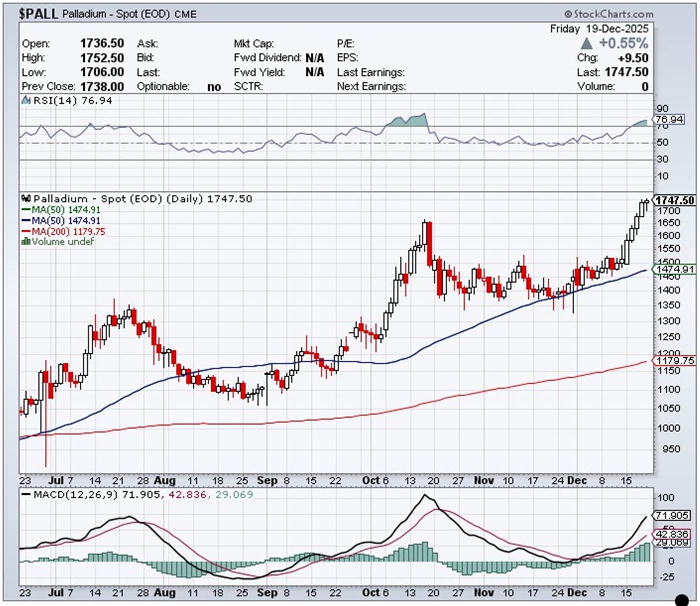
Task: Click the 1747.50 price tag on the price axis
Action: click(x=674, y=200)
